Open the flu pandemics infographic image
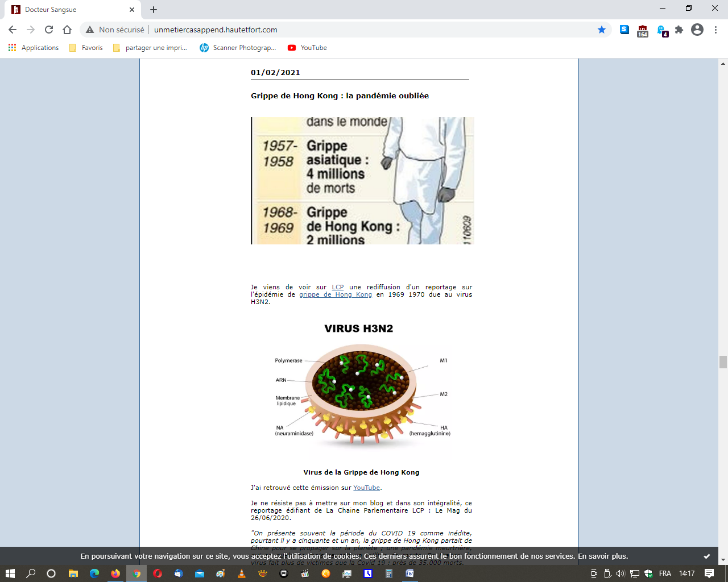 [362, 181]
